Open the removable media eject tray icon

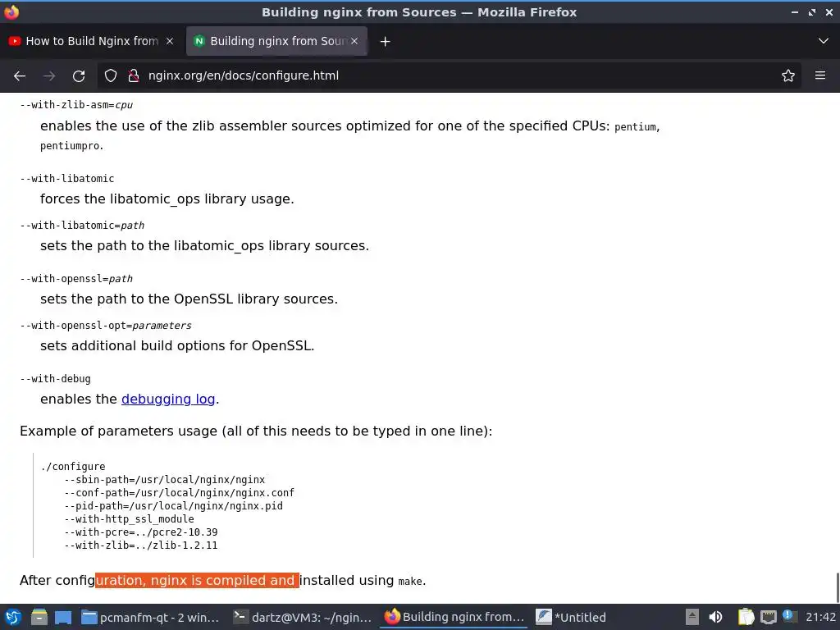click(x=692, y=617)
